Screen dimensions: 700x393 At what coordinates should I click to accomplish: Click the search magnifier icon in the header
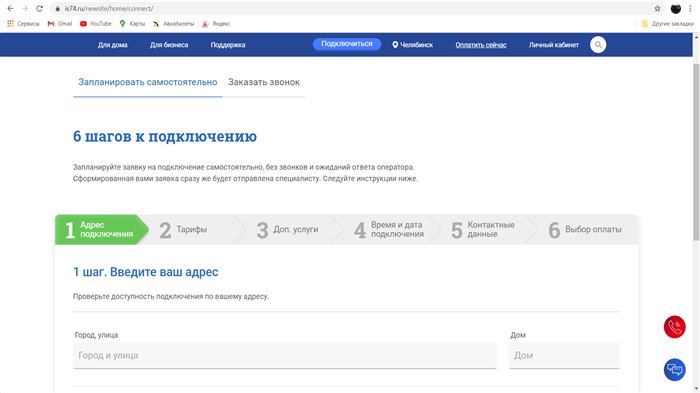[x=598, y=45]
